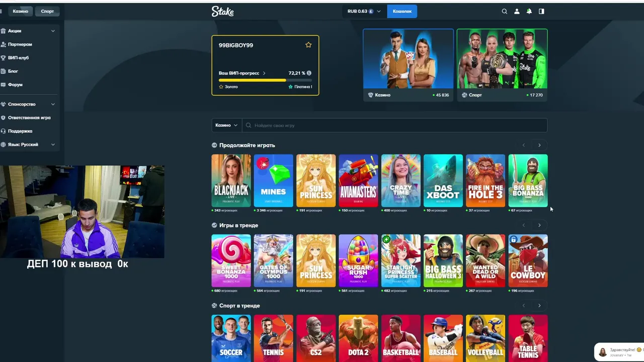
Task: Switch to the Спорт tab
Action: click(47, 11)
